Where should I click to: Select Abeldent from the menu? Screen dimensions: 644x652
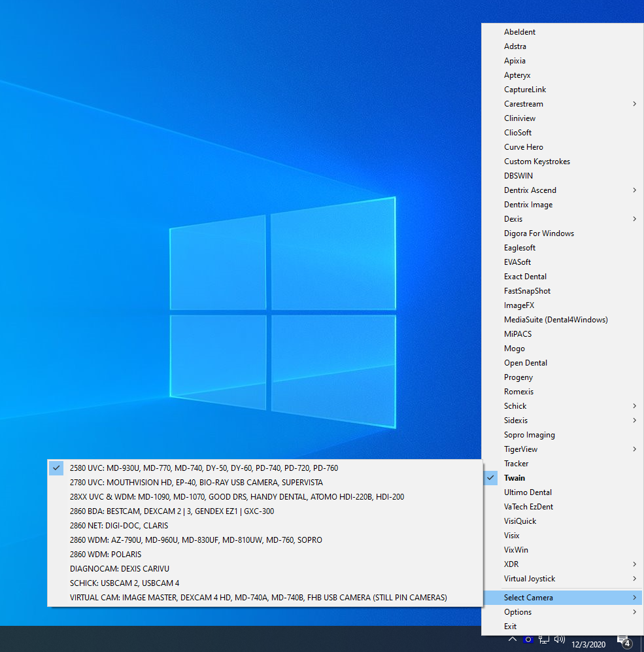[562, 32]
